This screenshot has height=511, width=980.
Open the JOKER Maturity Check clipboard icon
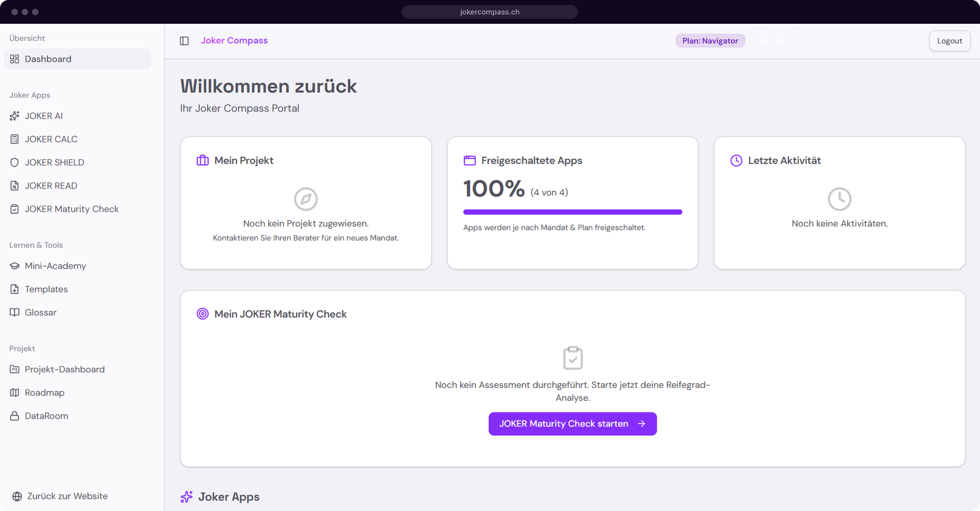click(x=15, y=209)
